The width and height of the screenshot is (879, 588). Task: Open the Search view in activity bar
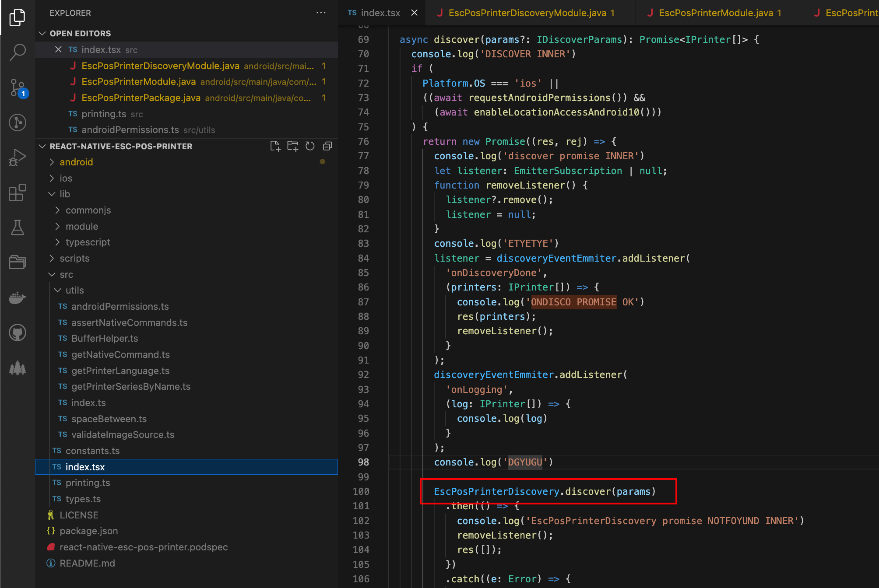(18, 52)
